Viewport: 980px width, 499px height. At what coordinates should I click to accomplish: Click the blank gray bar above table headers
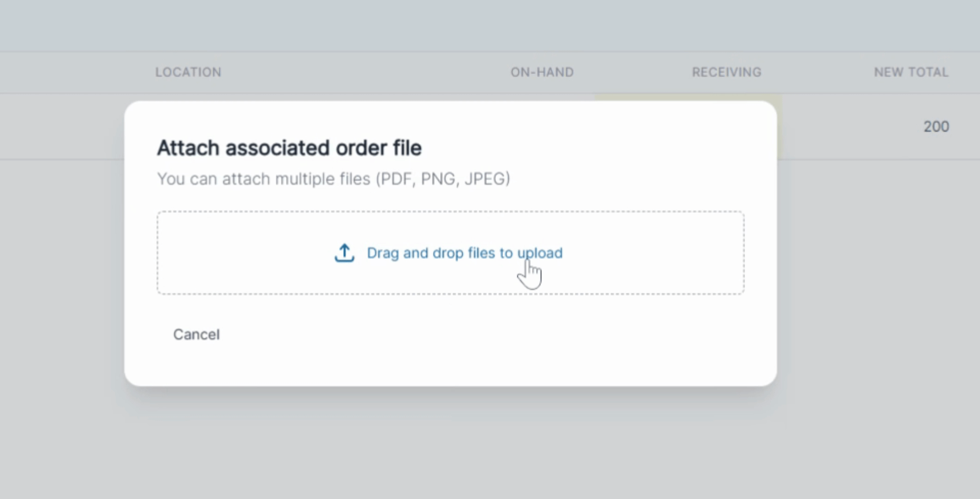(490, 25)
